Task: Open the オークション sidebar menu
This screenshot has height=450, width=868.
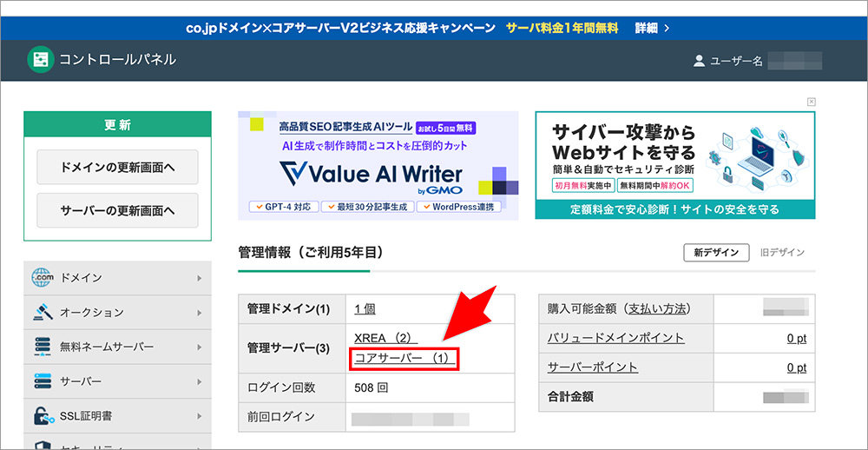Action: click(117, 313)
